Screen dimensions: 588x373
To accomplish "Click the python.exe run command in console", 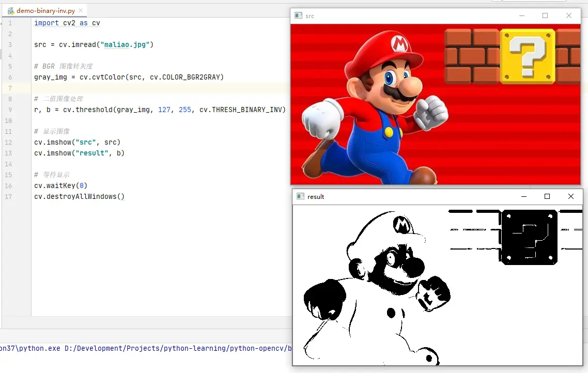I will 146,348.
